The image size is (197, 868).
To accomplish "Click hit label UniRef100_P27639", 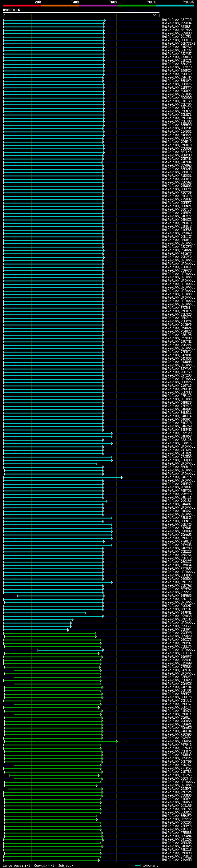I will [177, 748].
